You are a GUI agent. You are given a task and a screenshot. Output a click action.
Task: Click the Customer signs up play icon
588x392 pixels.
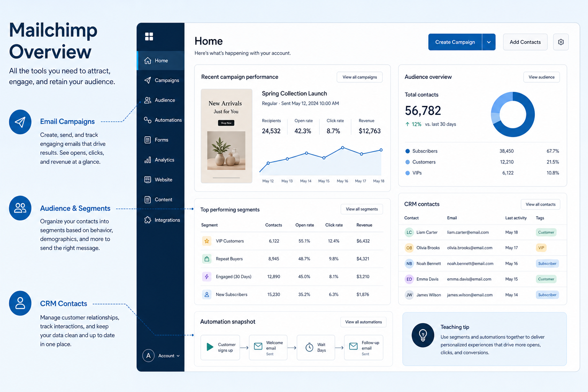210,347
